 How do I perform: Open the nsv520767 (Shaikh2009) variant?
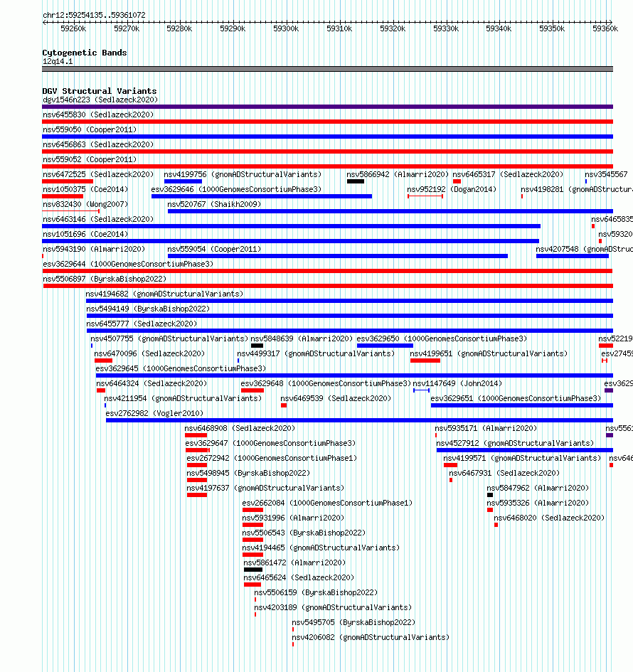point(214,204)
